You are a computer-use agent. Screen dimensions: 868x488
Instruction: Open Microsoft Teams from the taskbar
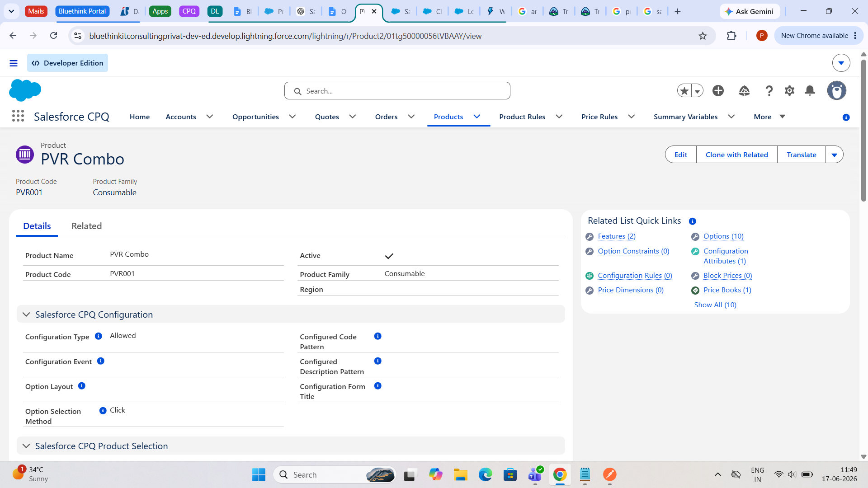[x=535, y=475]
